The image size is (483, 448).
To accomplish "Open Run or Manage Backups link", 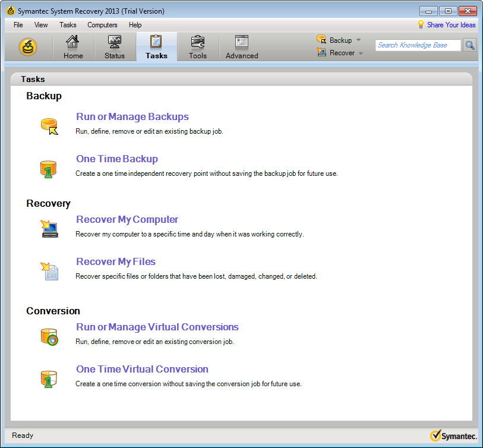I will tap(132, 117).
